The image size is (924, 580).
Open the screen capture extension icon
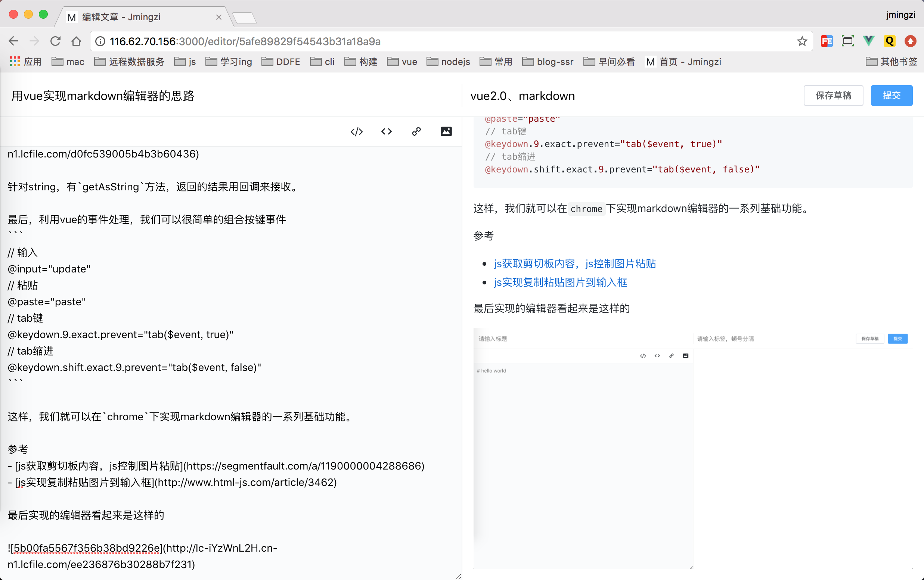coord(848,41)
